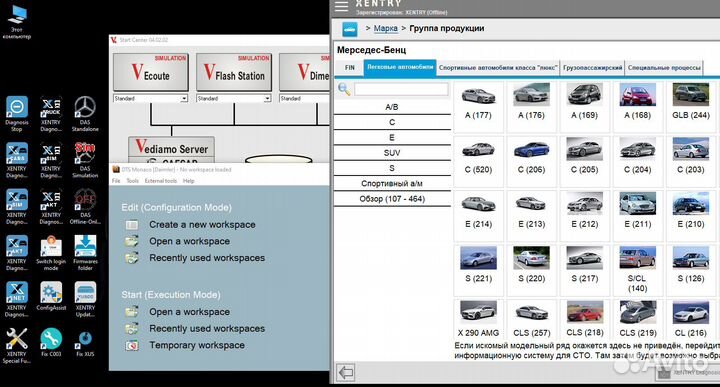Select the A/B class category
This screenshot has width=720, height=387.
coord(392,107)
